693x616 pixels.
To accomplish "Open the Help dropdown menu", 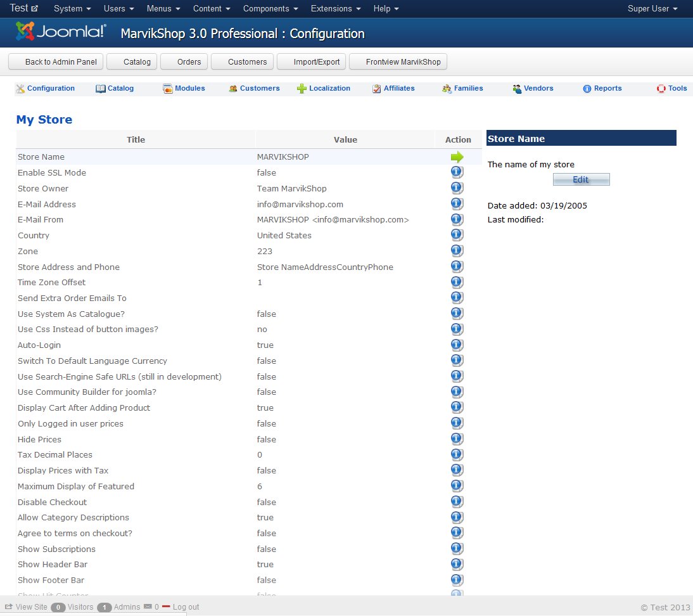I will pos(386,8).
